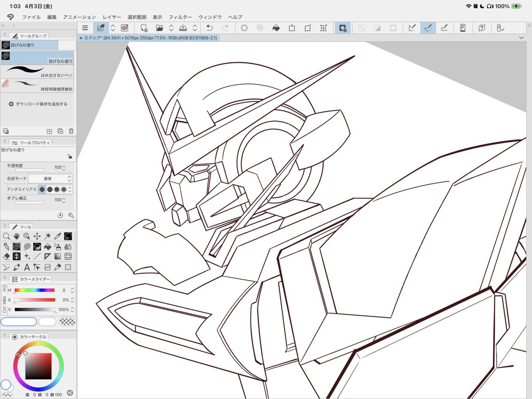Image resolution: width=532 pixels, height=399 pixels.
Task: Toggle Snap to Special Ruler
Action: click(x=428, y=28)
